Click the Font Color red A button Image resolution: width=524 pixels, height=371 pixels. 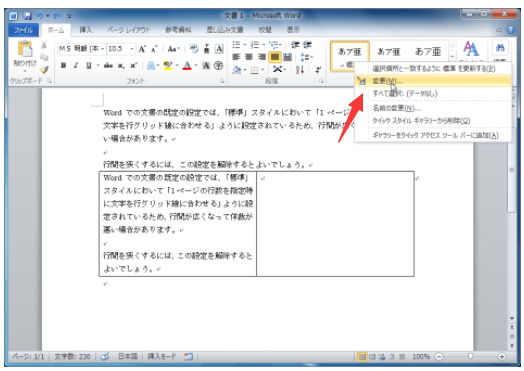(187, 66)
